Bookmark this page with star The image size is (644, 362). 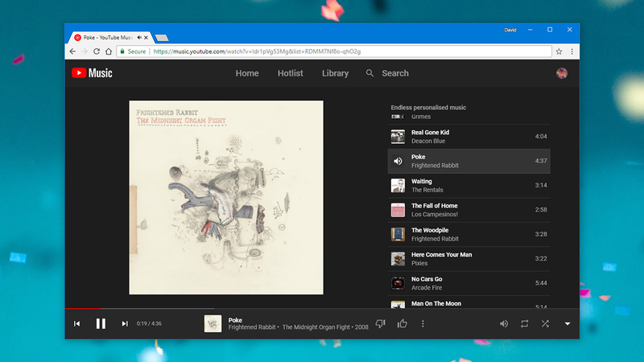(x=559, y=51)
